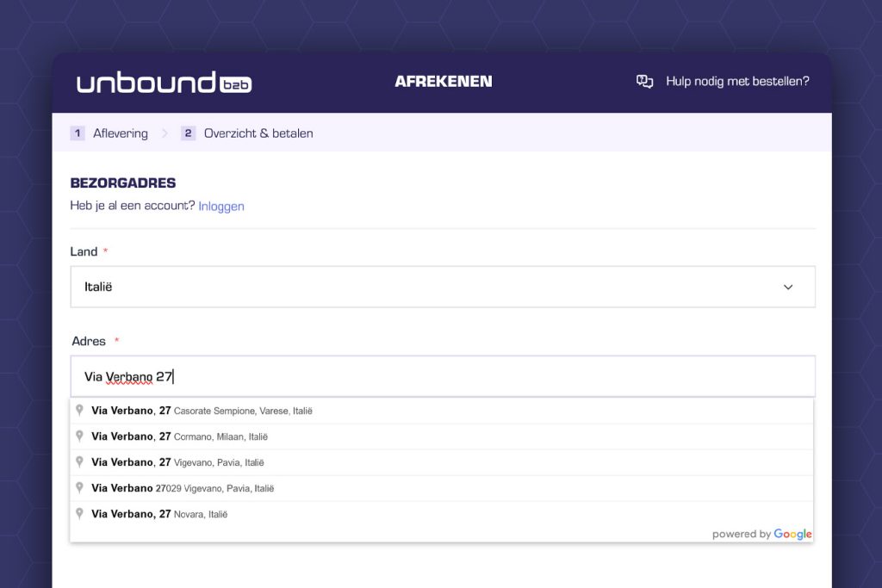Click the AFREKENEN header title

[443, 82]
